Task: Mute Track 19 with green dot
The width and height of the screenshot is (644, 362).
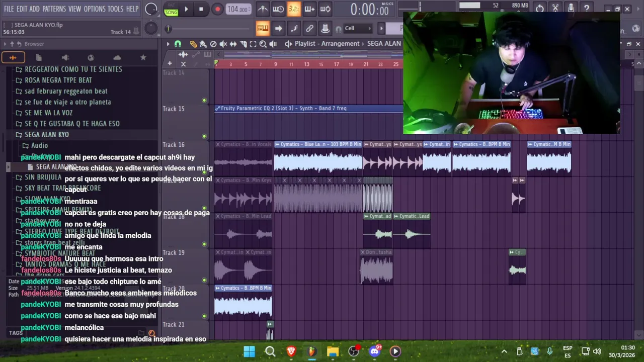Action: coord(204,280)
